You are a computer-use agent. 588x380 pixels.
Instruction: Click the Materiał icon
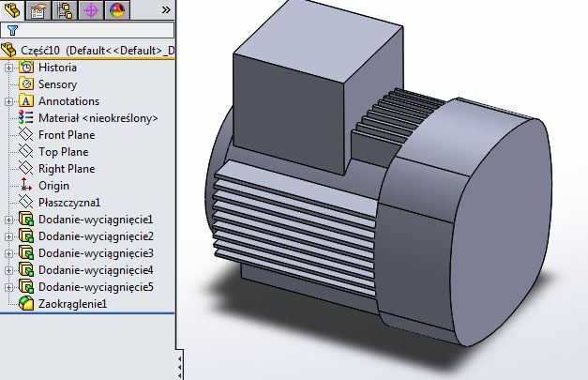pyautogui.click(x=26, y=118)
